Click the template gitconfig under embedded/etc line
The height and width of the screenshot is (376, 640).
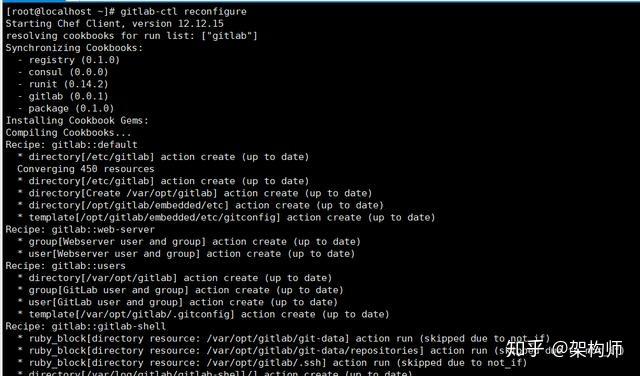(x=226, y=218)
